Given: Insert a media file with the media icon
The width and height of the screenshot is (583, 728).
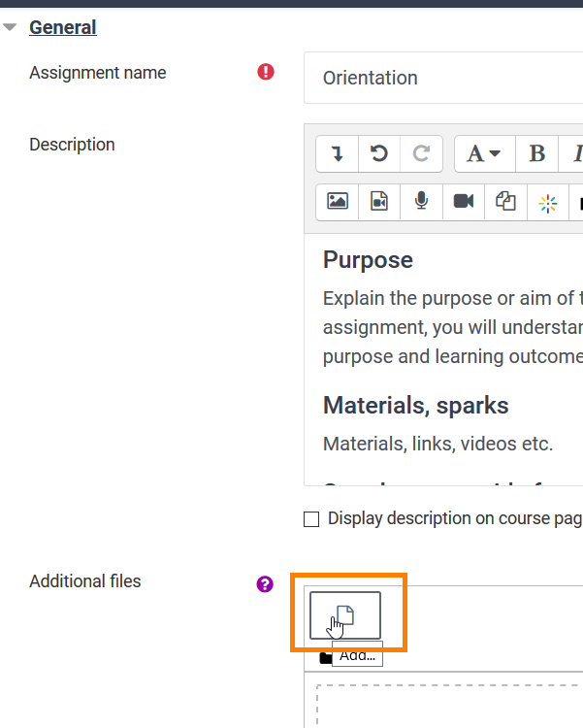Looking at the screenshot, I should coord(379,202).
